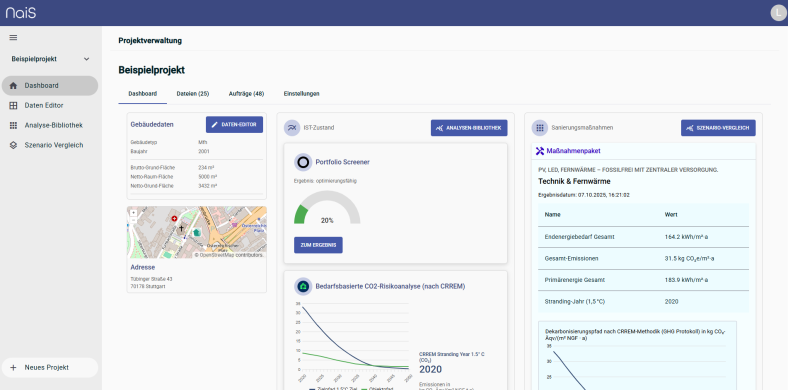Click the Endenergiebedarf Gesamt table row

point(643,237)
